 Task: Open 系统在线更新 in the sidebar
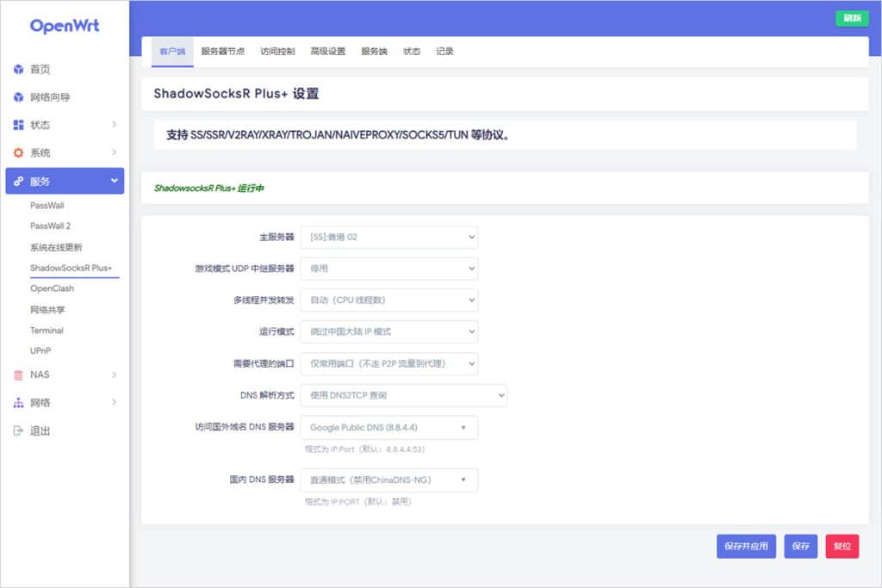coord(56,247)
